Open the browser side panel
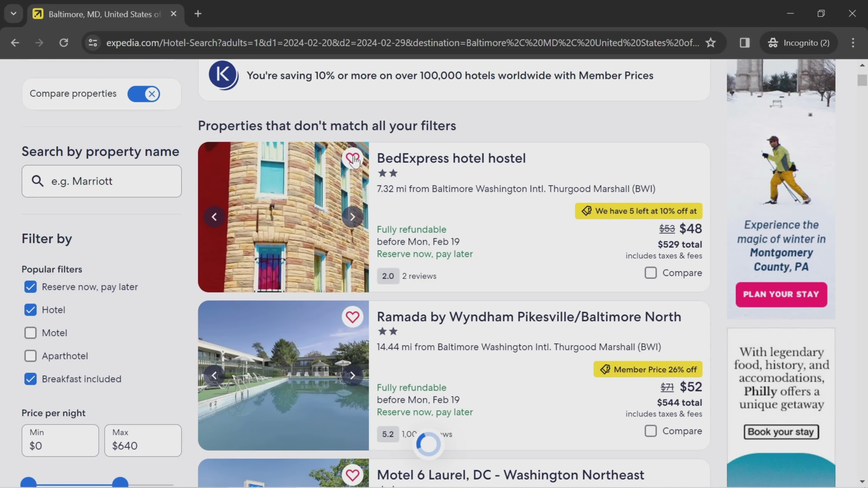The height and width of the screenshot is (488, 868). point(744,43)
